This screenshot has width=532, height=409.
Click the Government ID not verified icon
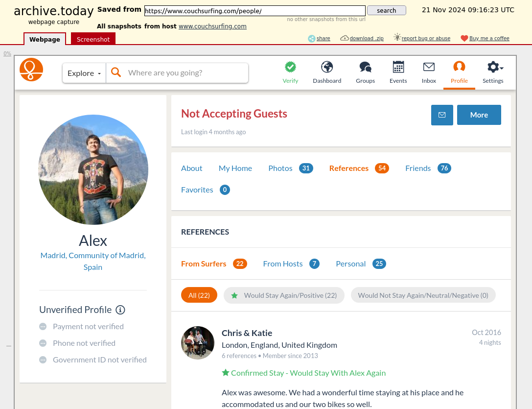coord(43,360)
